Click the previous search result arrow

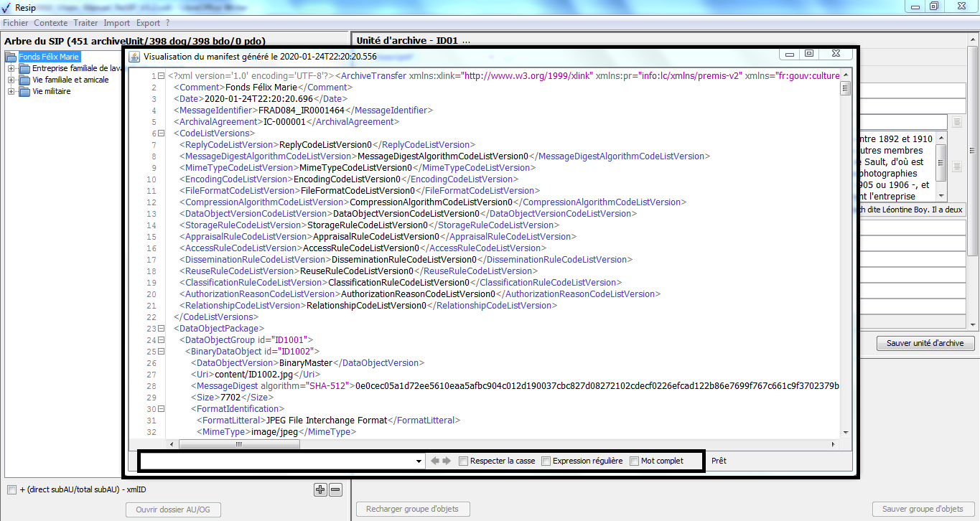click(434, 461)
